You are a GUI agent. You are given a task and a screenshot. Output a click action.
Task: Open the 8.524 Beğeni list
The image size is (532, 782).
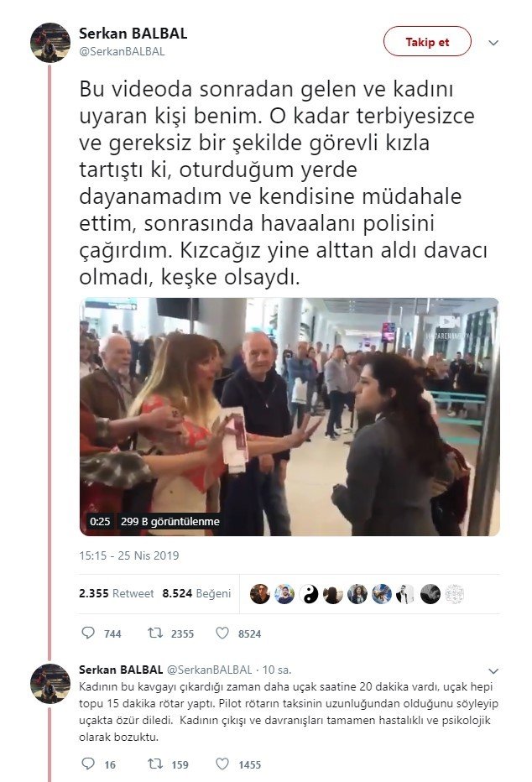(x=196, y=593)
